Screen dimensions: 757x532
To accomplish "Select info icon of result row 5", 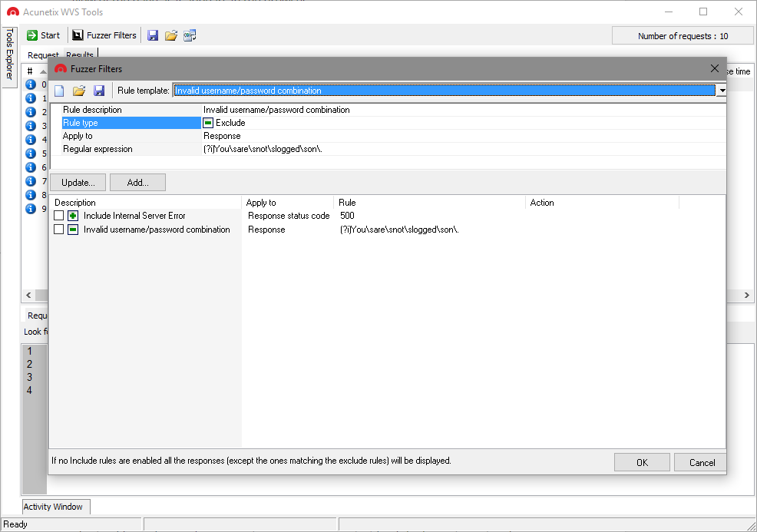I will coord(31,154).
